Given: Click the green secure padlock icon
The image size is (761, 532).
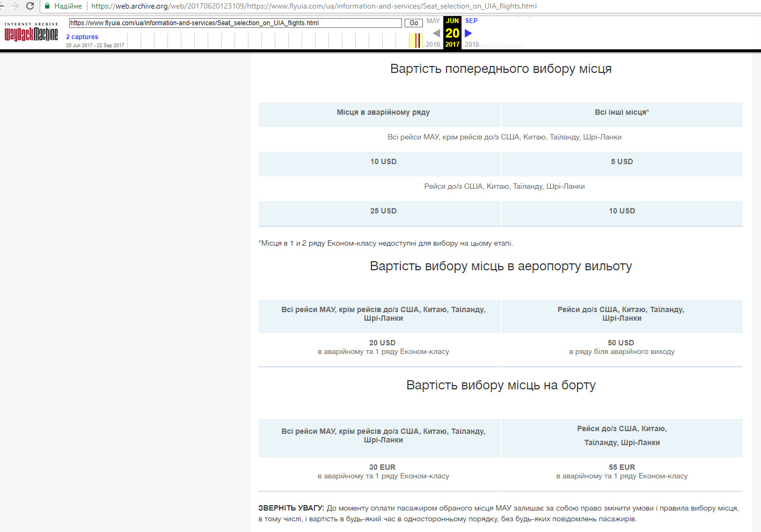Looking at the screenshot, I should point(47,6).
